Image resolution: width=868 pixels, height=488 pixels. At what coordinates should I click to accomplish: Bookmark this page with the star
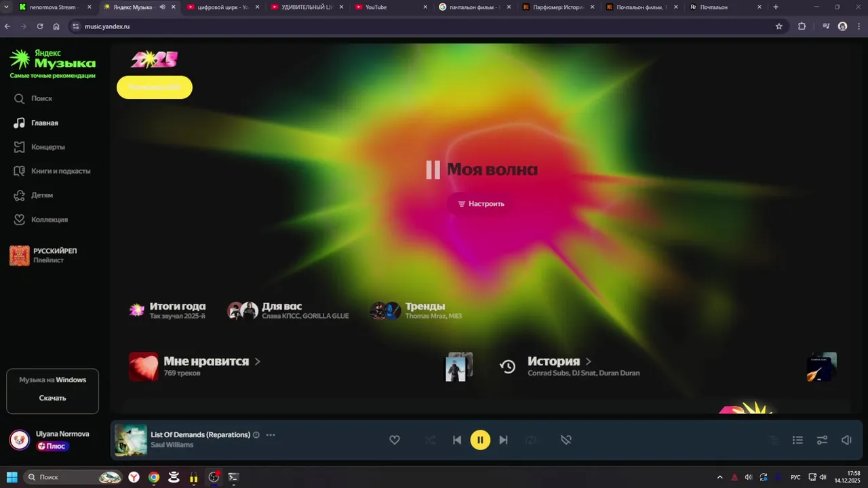pyautogui.click(x=779, y=26)
